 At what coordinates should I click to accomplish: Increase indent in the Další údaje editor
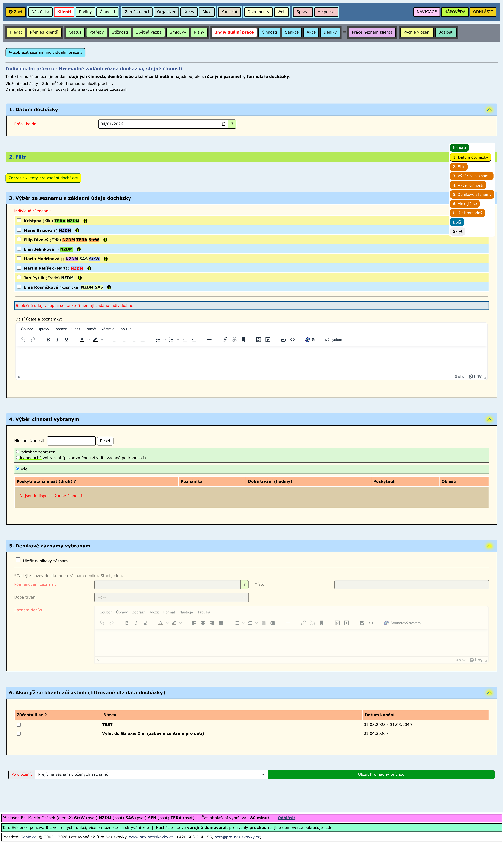[x=194, y=340]
